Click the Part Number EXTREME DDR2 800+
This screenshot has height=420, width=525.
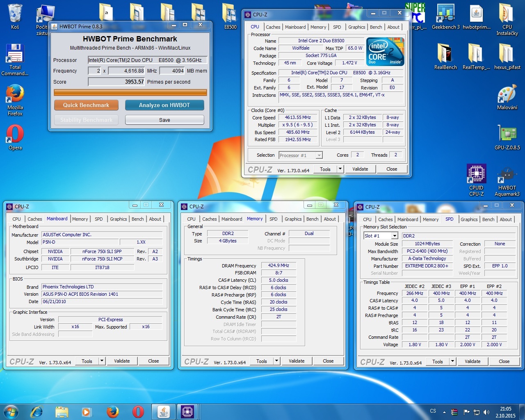coord(427,266)
